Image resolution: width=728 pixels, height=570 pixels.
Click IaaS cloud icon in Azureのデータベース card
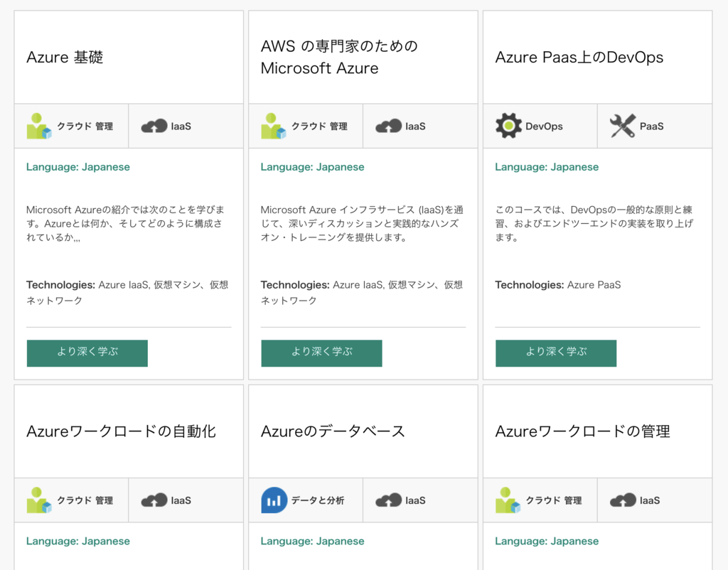pyautogui.click(x=389, y=500)
